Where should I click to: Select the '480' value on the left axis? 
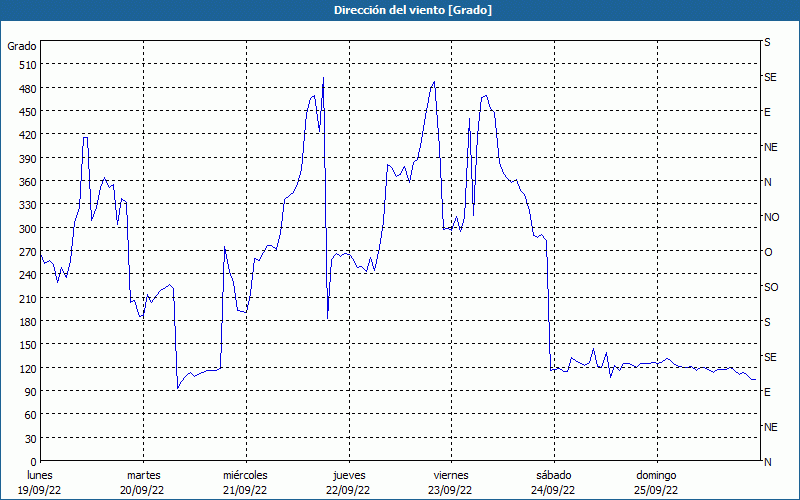click(x=28, y=89)
